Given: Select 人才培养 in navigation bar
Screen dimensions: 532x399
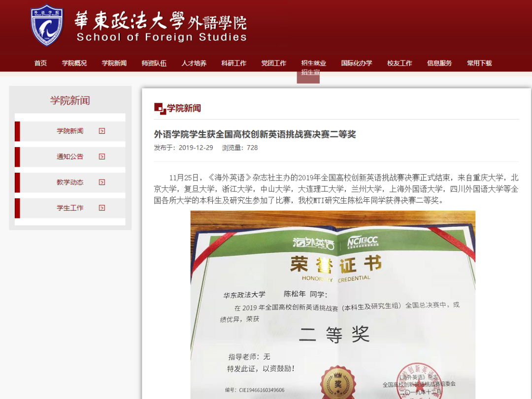Looking at the screenshot, I should point(194,63).
